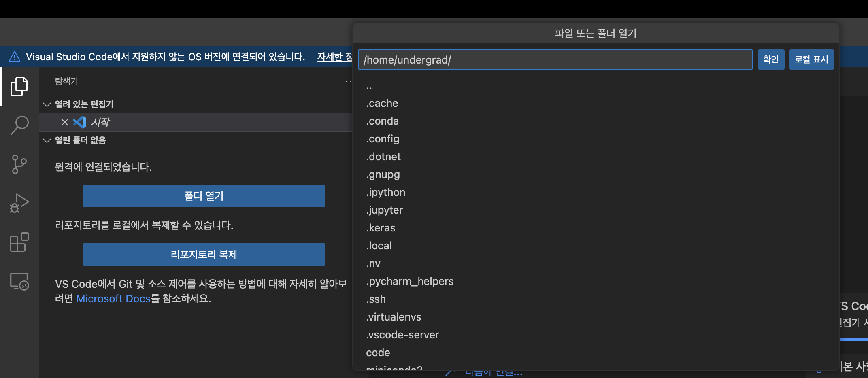Open the Explorer view in activity bar
Viewport: 868px width, 378px height.
point(19,86)
